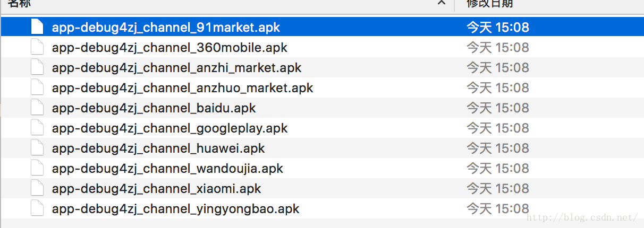Click file icon of wandoujia.apk

(x=37, y=168)
